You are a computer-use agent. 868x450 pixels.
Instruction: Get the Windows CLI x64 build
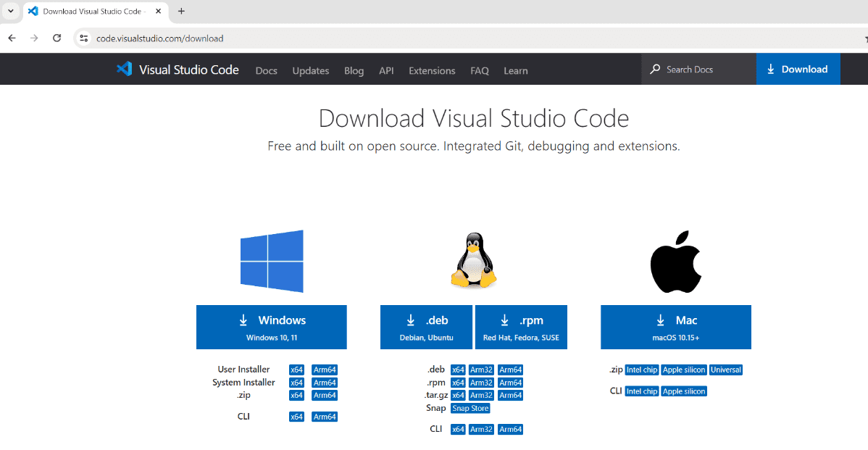297,417
